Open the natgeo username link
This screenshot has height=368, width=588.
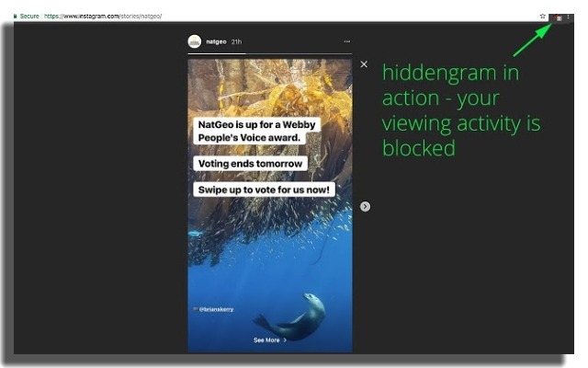[216, 41]
